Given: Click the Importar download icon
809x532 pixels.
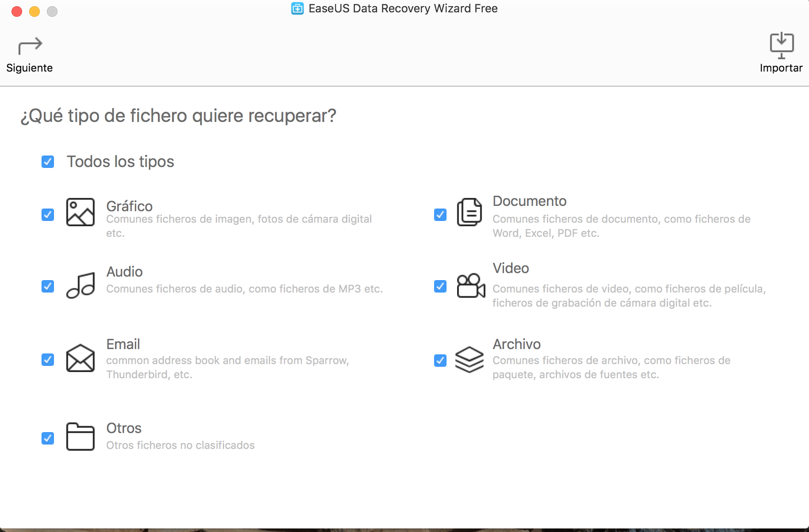Looking at the screenshot, I should (781, 45).
